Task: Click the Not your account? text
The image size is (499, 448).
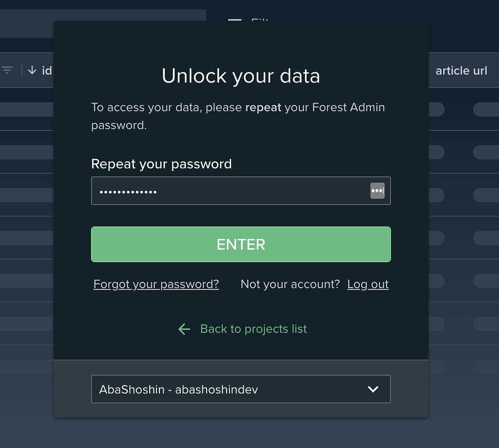Action: tap(290, 284)
